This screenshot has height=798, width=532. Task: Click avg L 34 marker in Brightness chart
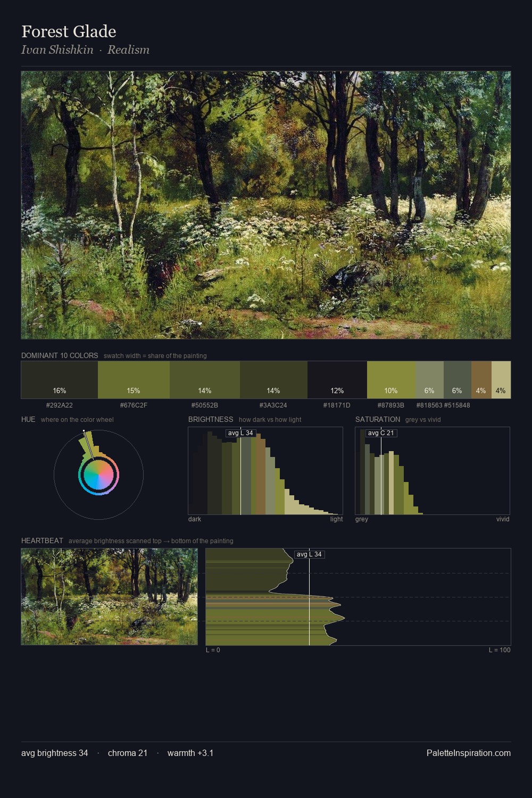tap(240, 433)
